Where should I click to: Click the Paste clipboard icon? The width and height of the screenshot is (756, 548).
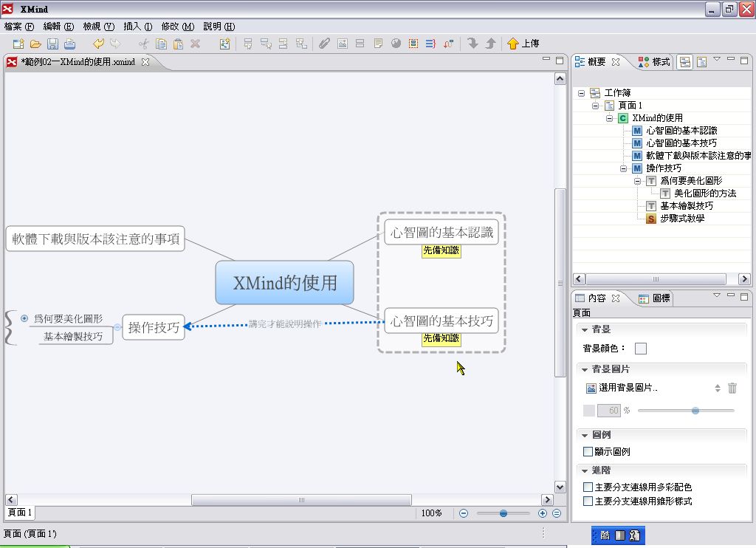178,44
